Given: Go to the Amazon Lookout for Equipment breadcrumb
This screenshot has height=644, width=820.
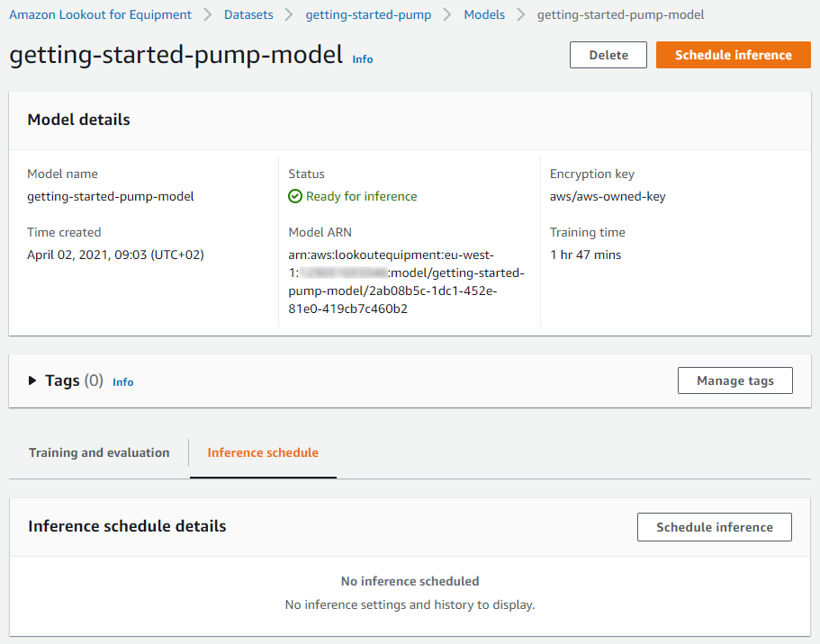Looking at the screenshot, I should pos(101,14).
